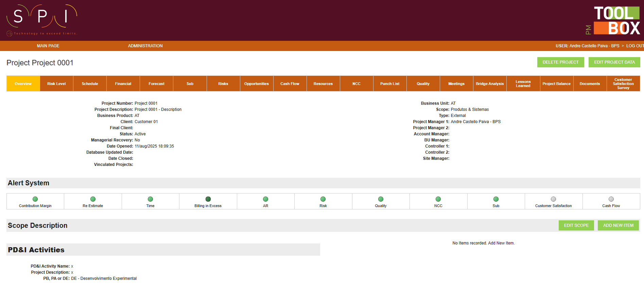Click the Type value External

click(458, 116)
